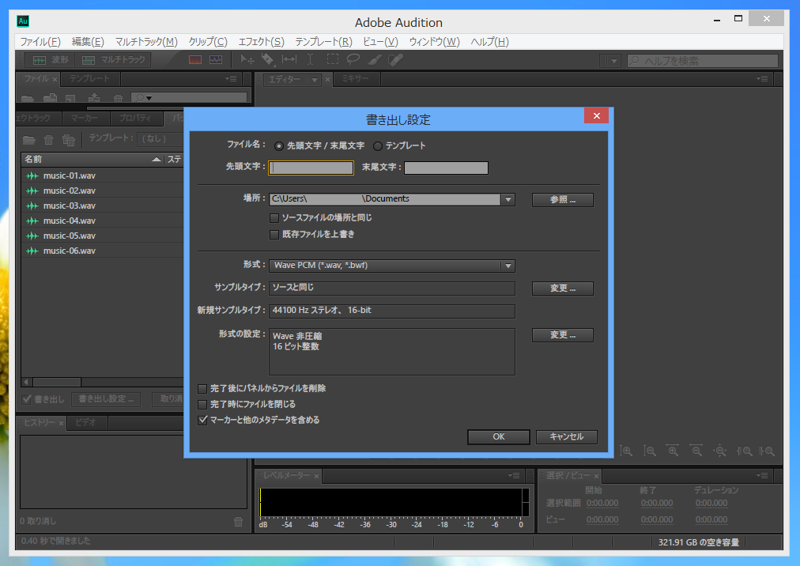Click the 書き出し設定... button in batch panel

(106, 399)
